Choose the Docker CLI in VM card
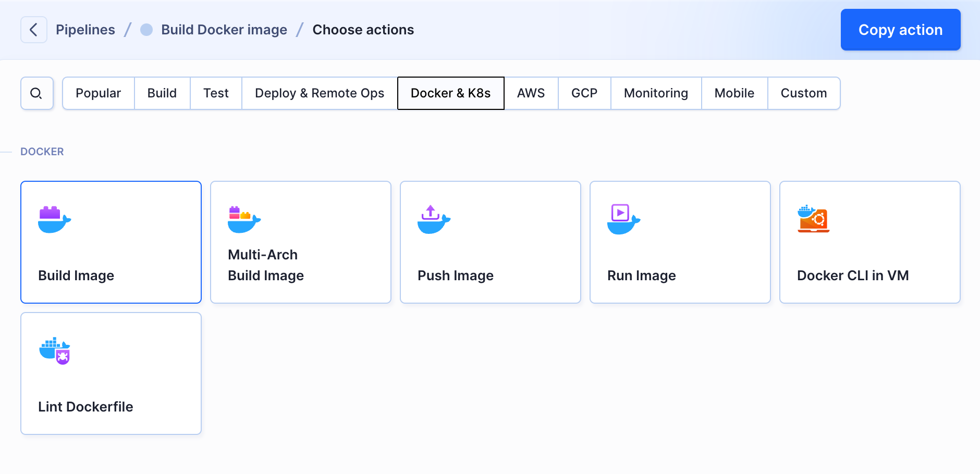The image size is (980, 474). (870, 242)
